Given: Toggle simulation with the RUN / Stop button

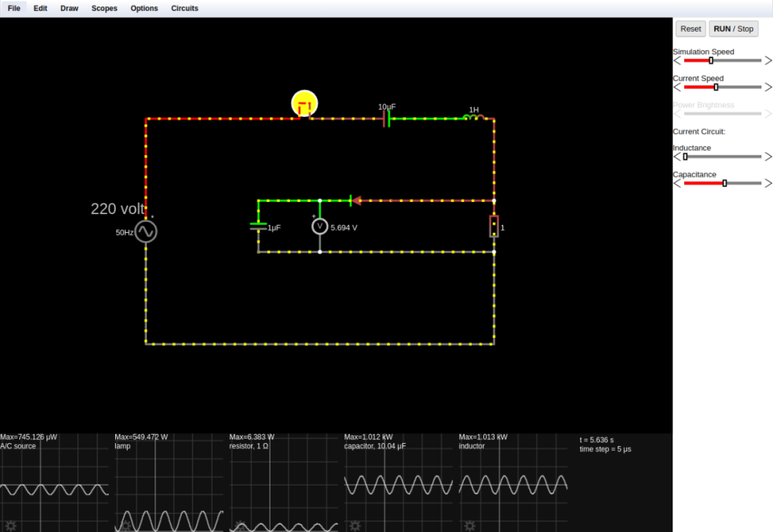Looking at the screenshot, I should tap(733, 29).
